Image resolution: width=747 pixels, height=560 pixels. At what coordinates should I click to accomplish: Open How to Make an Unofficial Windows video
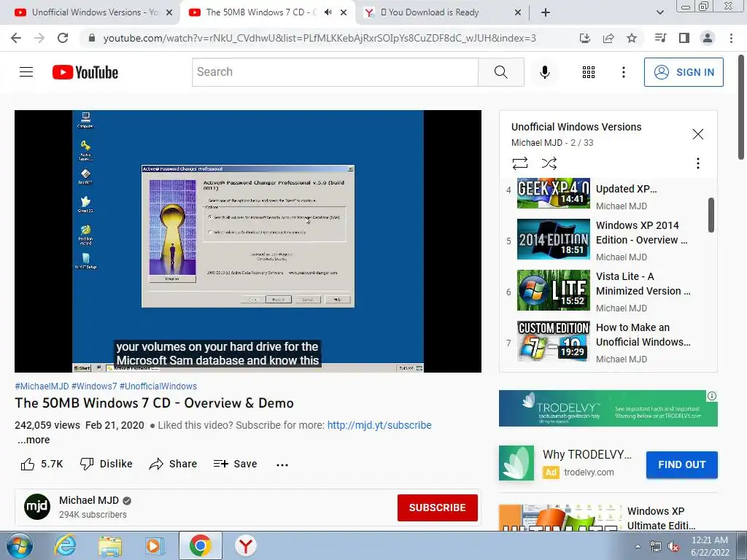pos(605,341)
